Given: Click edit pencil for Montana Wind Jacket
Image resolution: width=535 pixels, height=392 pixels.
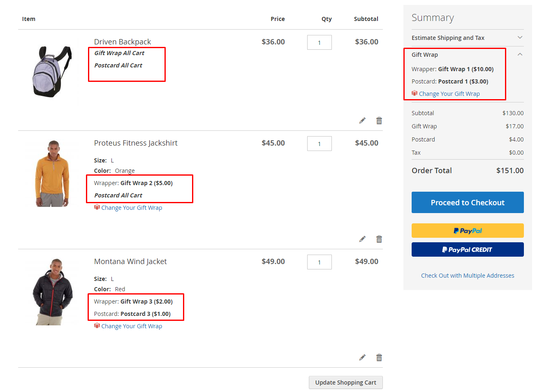Looking at the screenshot, I should tap(362, 357).
